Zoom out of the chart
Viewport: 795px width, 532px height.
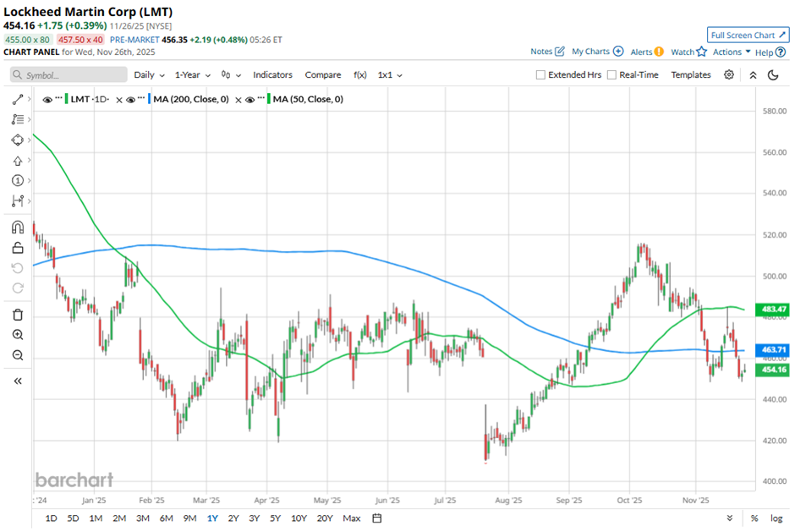click(18, 355)
